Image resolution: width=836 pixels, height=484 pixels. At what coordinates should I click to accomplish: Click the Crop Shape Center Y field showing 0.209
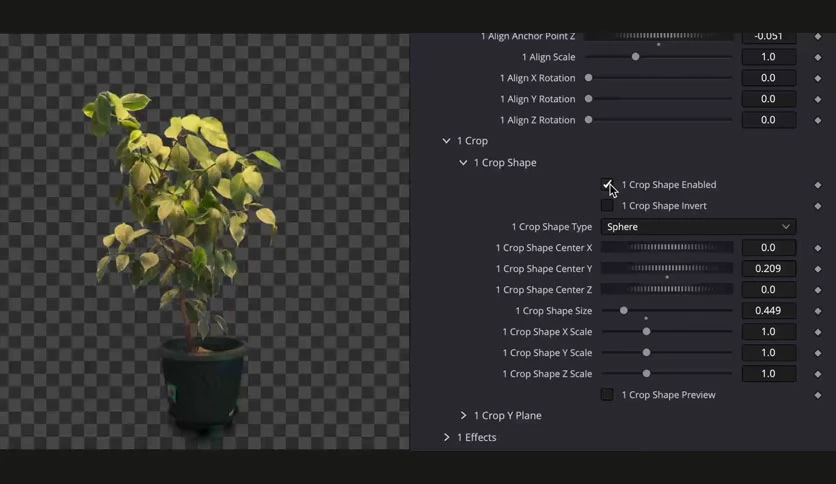(x=768, y=268)
